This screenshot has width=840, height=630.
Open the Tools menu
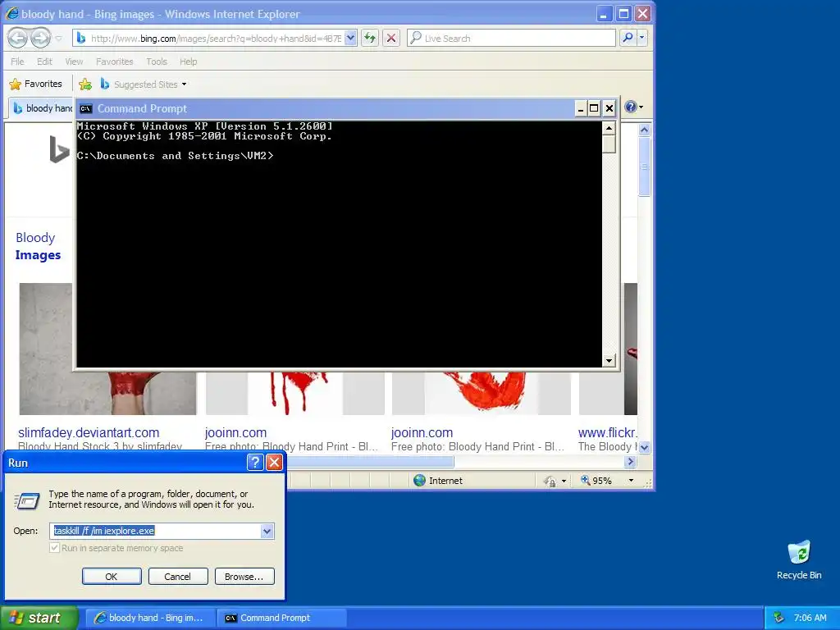pyautogui.click(x=157, y=62)
